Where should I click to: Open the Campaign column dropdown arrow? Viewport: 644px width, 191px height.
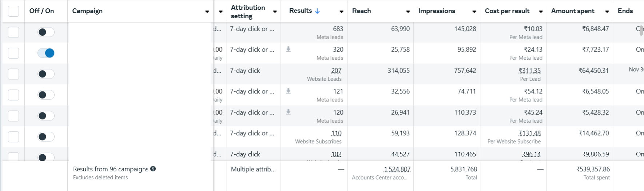click(x=207, y=12)
